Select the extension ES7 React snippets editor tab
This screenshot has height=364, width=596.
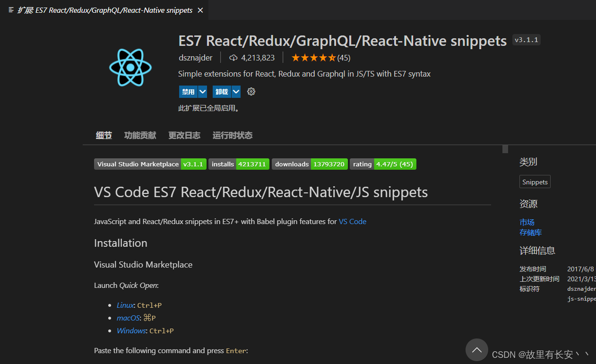pos(104,10)
